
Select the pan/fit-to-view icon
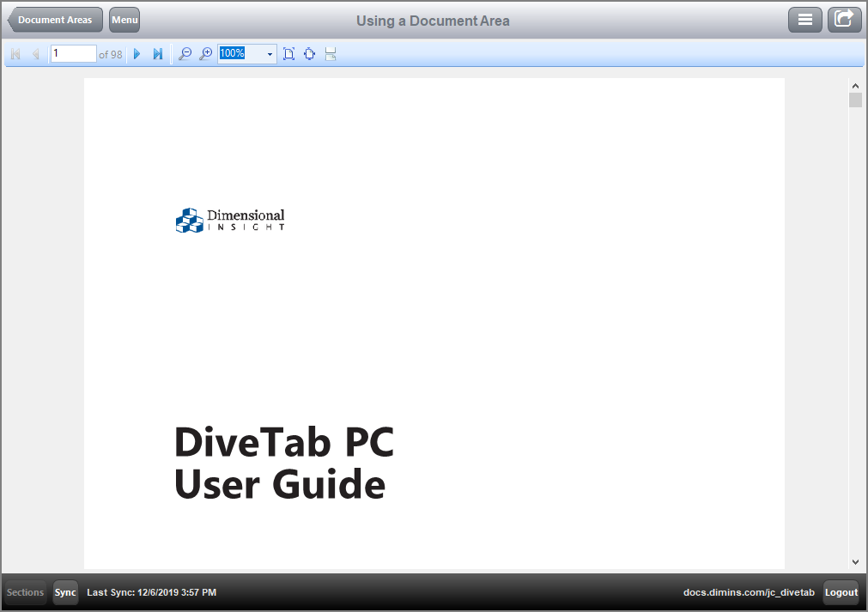point(309,53)
